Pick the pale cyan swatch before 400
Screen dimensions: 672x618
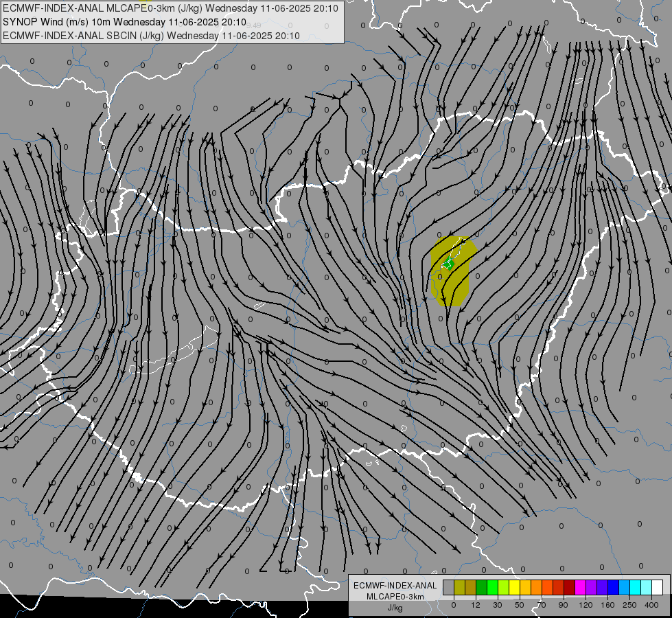tap(647, 587)
